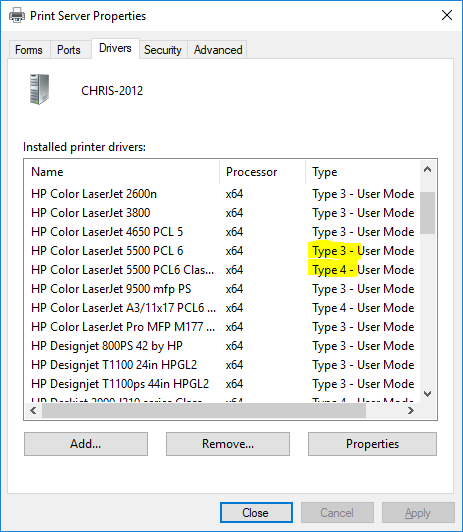463x532 pixels.
Task: Click x64 cell for LaserJet 3800 row
Action: pos(234,213)
